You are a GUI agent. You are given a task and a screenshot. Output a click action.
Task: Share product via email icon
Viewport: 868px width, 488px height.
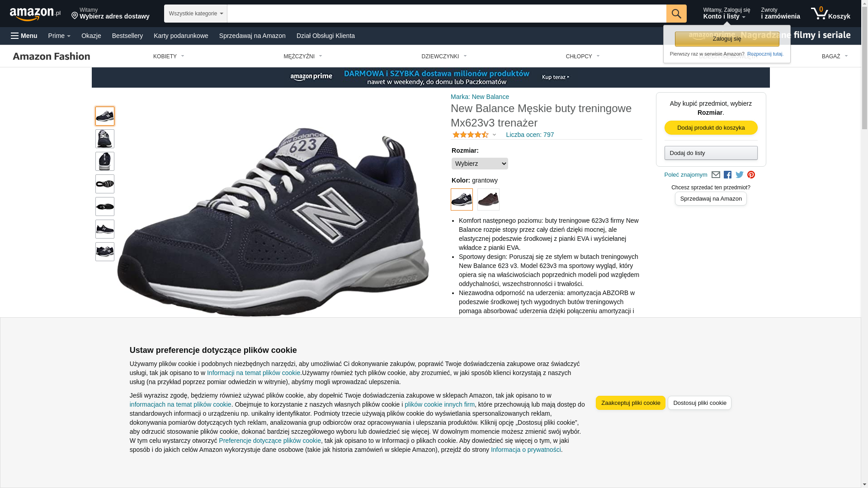tap(716, 175)
